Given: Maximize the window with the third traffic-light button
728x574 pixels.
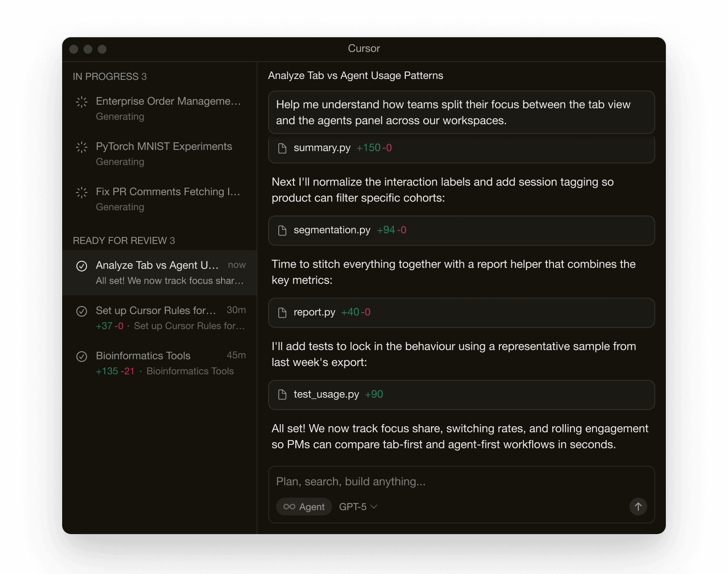Looking at the screenshot, I should pos(102,49).
